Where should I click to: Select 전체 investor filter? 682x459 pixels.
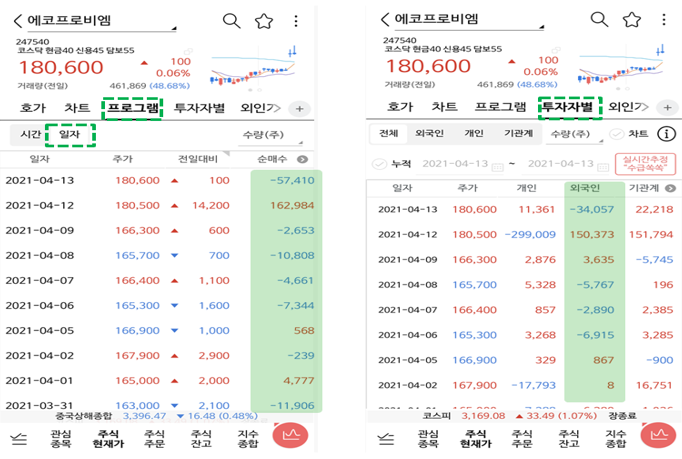[388, 133]
